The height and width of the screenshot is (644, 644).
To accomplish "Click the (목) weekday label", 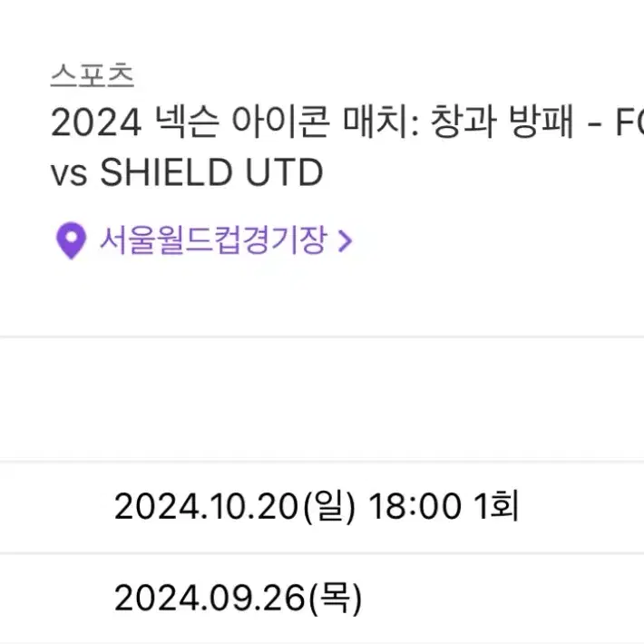I will click(x=335, y=599).
